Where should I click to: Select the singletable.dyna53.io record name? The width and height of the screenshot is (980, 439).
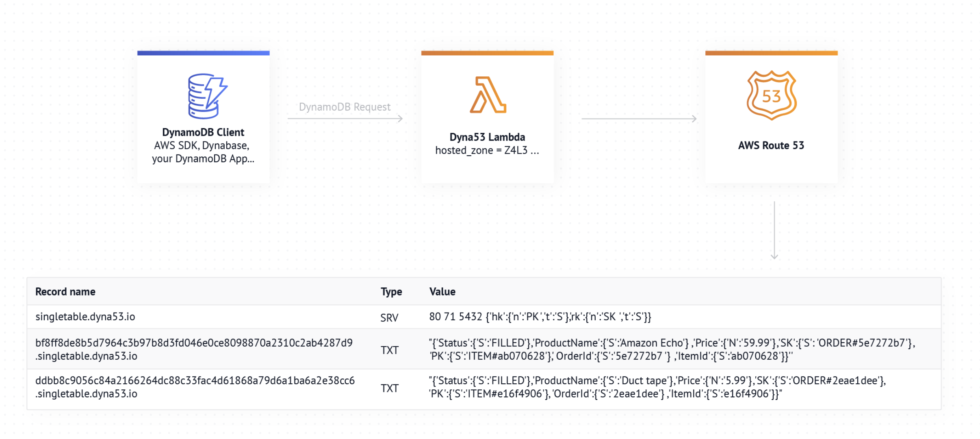click(x=85, y=317)
